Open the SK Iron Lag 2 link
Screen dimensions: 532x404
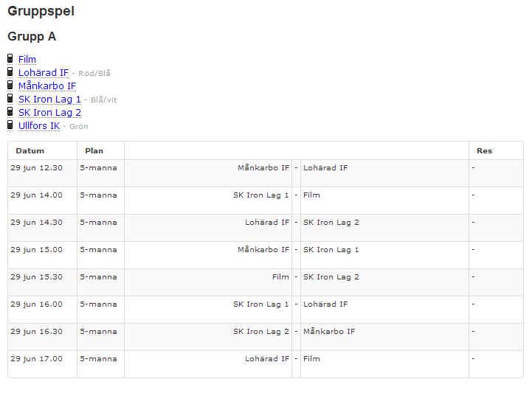(49, 113)
